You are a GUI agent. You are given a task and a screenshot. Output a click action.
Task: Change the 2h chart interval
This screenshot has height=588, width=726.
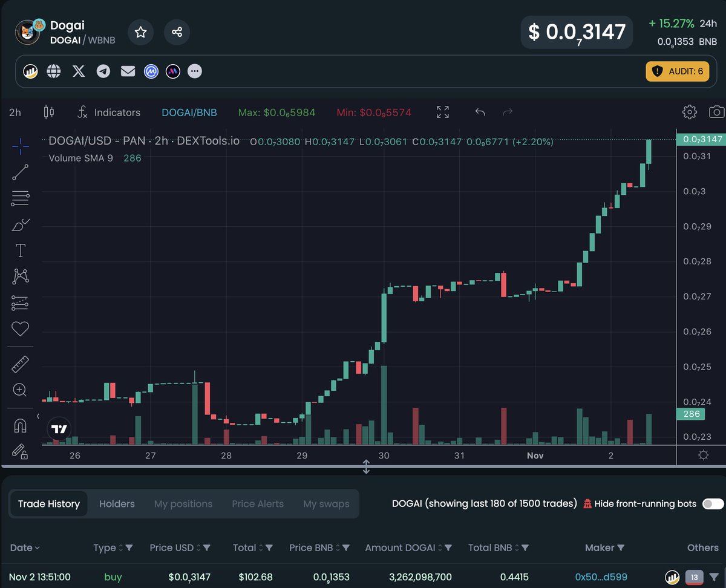click(15, 113)
